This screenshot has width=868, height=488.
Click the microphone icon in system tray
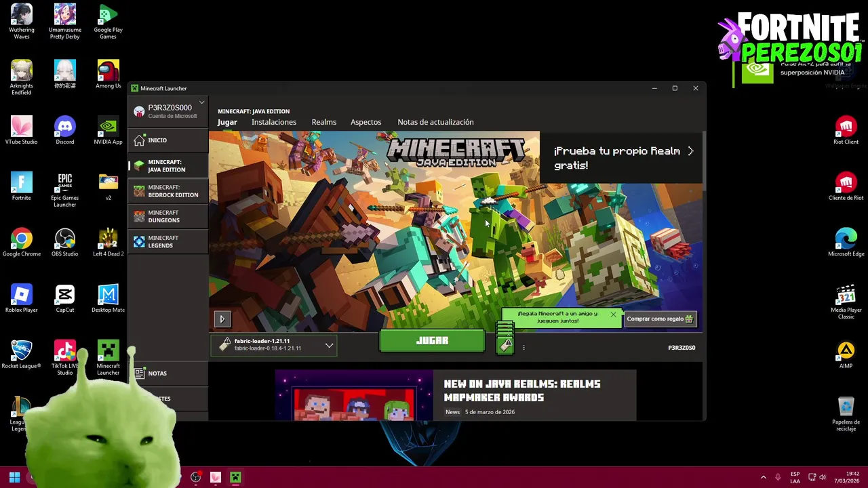coord(778,477)
